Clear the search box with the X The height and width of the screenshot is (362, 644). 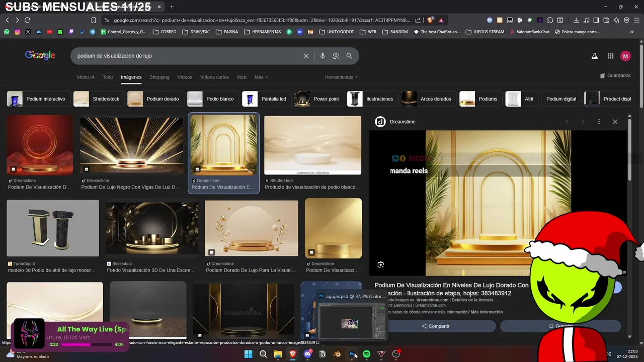306,56
